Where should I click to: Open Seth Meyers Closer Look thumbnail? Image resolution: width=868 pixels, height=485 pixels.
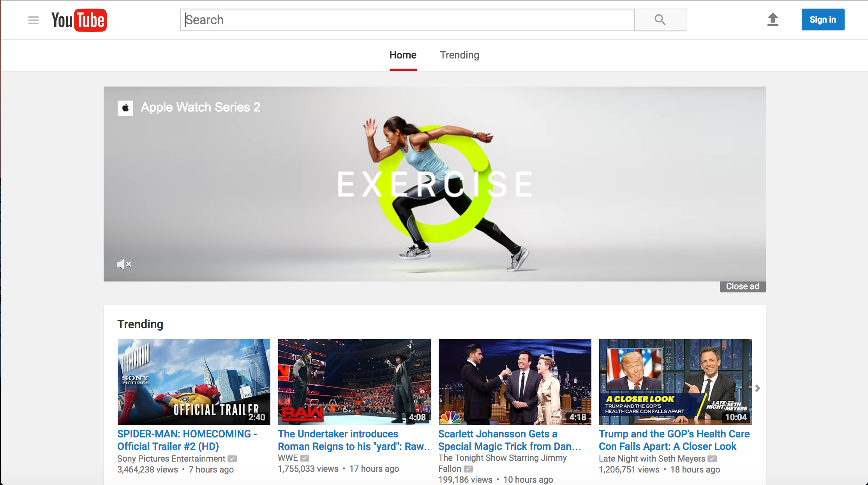click(x=676, y=382)
